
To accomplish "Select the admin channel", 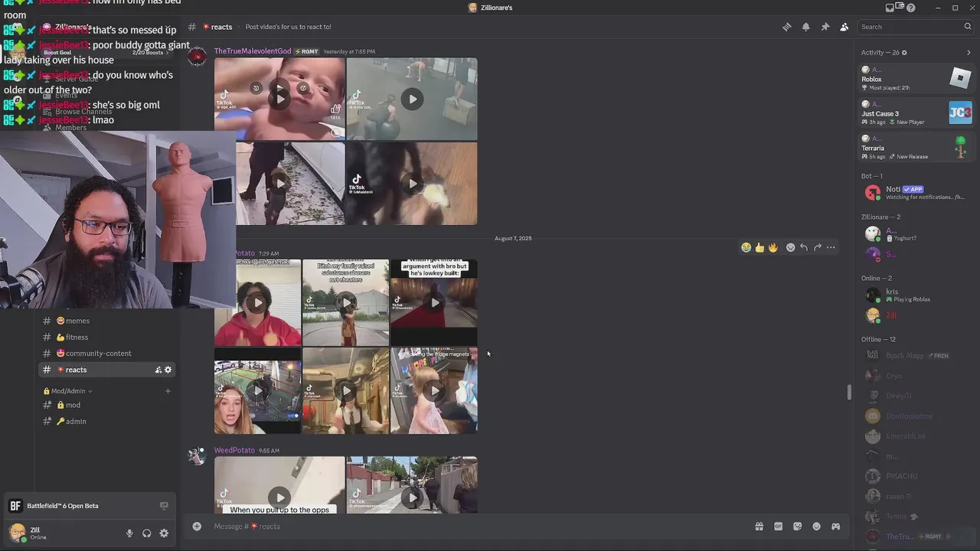I will pyautogui.click(x=107, y=421).
